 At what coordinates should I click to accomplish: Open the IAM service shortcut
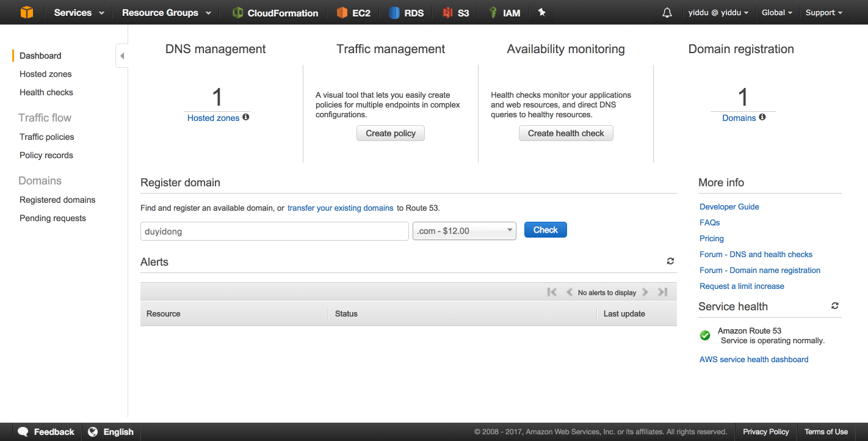(x=504, y=13)
